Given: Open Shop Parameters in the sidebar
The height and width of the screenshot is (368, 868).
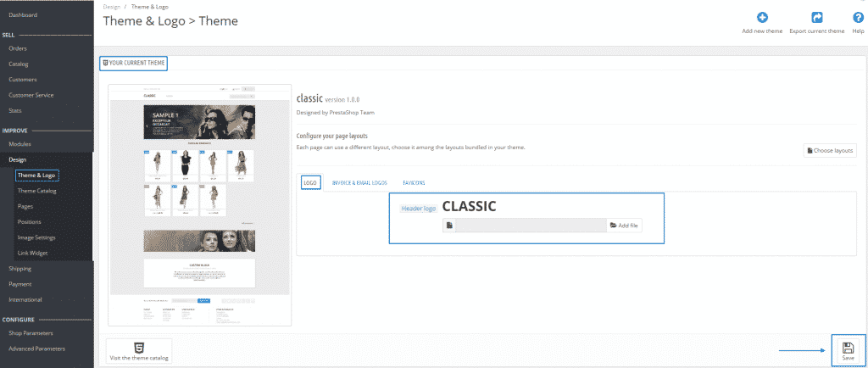Looking at the screenshot, I should coord(31,333).
